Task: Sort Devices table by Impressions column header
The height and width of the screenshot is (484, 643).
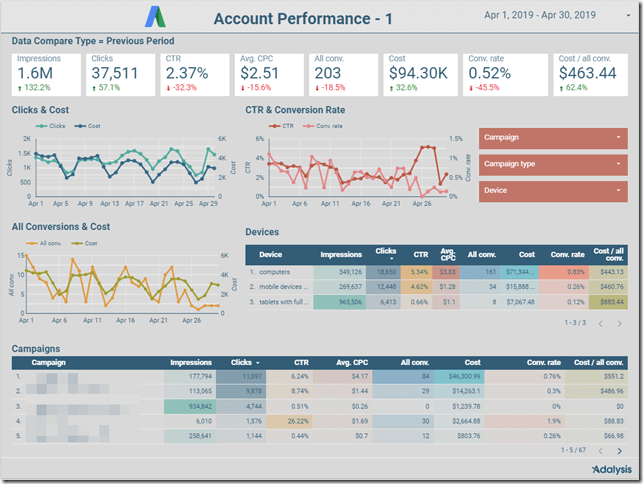Action: point(340,254)
